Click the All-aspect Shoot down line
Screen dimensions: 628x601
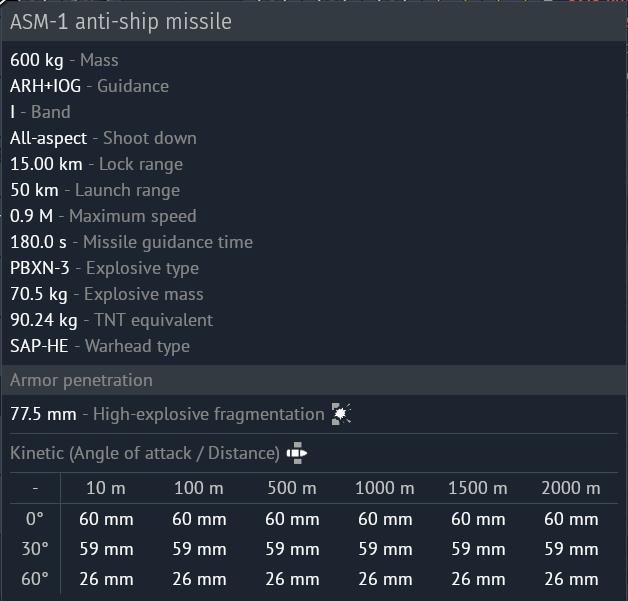(x=103, y=138)
